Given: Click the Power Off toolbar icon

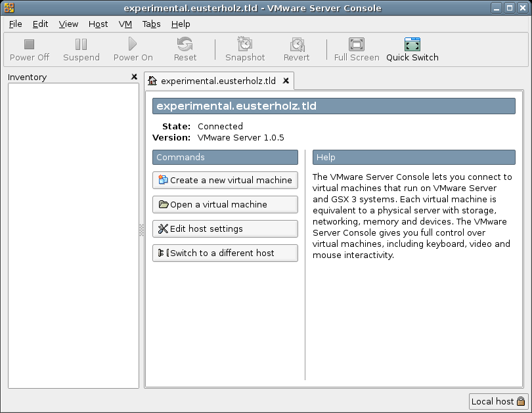Looking at the screenshot, I should (29, 45).
